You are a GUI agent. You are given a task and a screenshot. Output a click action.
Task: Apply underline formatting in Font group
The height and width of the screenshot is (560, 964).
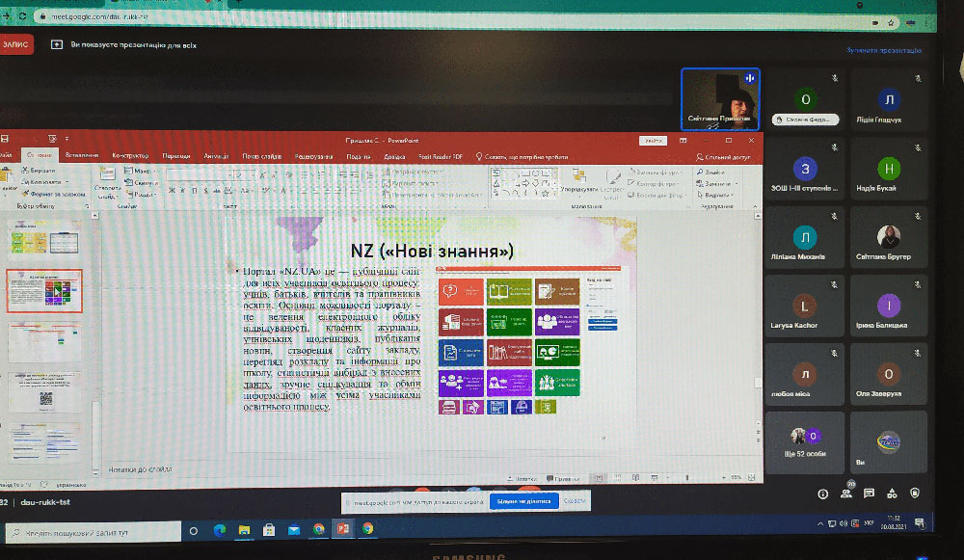195,191
